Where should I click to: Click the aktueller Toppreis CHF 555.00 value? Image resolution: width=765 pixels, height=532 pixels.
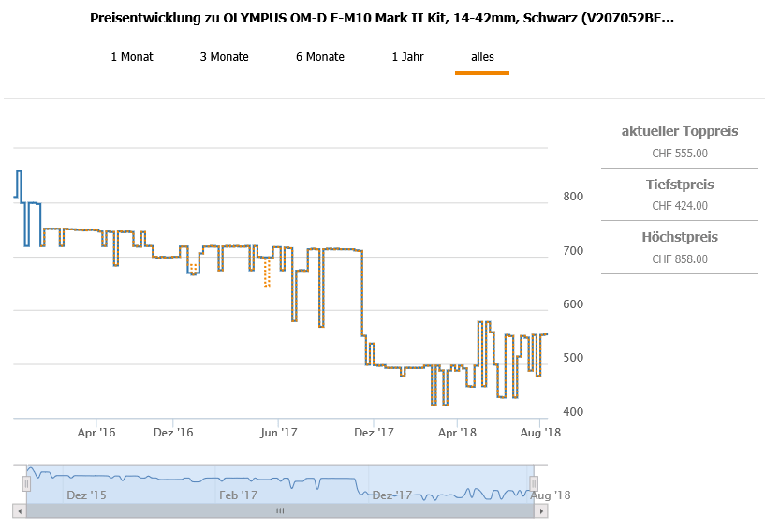680,154
